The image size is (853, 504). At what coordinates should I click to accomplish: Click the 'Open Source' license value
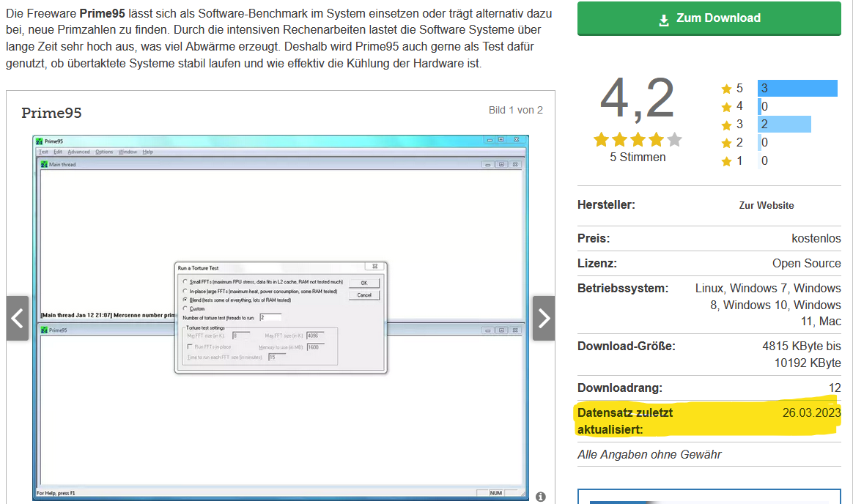[807, 263]
